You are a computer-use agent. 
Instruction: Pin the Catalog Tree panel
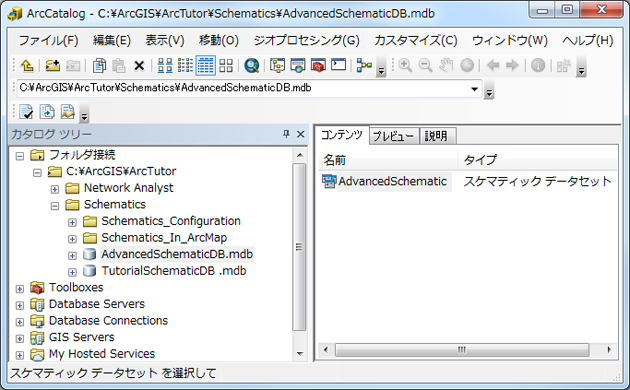(286, 134)
